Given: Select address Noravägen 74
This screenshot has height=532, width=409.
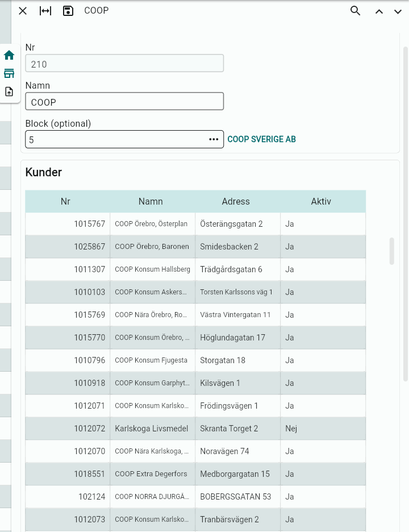Looking at the screenshot, I should click(224, 451).
